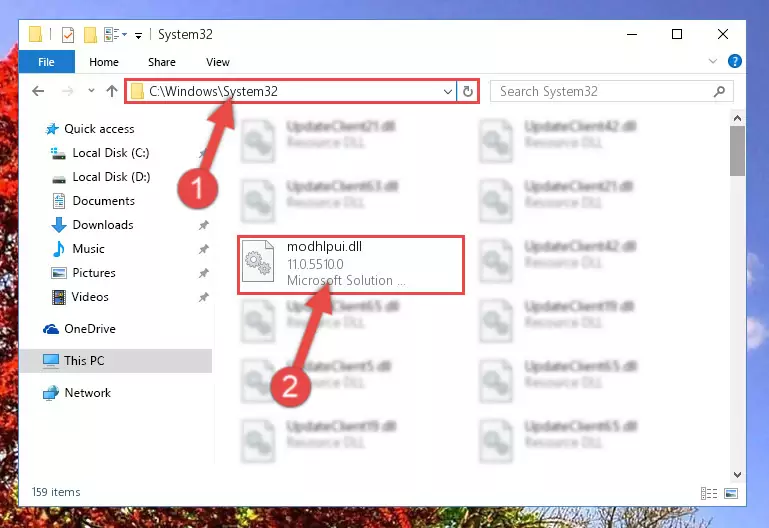Image resolution: width=769 pixels, height=528 pixels.
Task: Go back using the Back arrow
Action: (38, 91)
